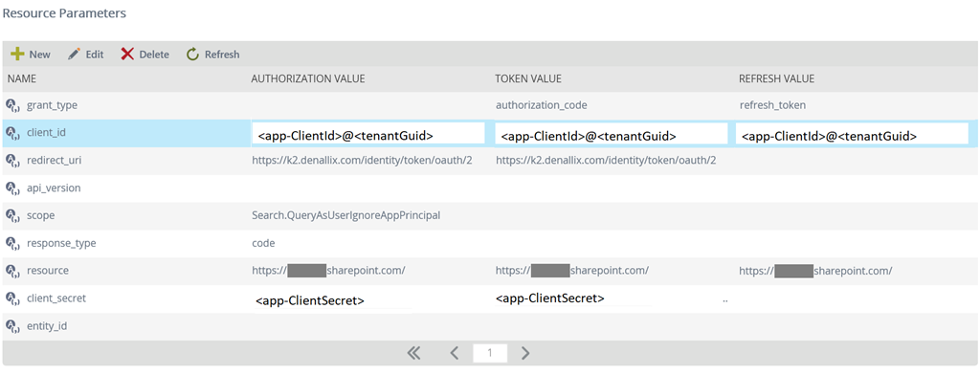Click resource authorization value sharepoint URL
Viewport: 980px width, 375px height.
click(x=328, y=271)
